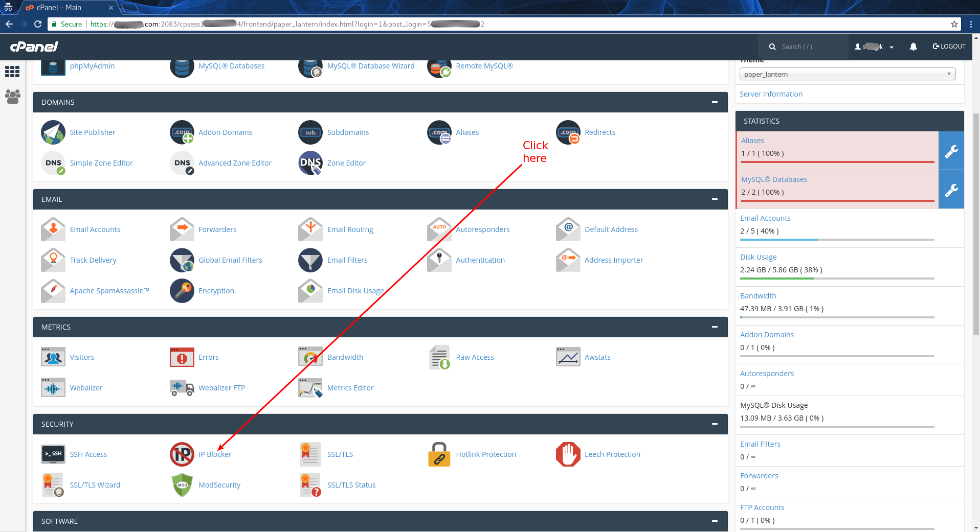
Task: Click the SSL/TLS Status icon
Action: click(310, 485)
